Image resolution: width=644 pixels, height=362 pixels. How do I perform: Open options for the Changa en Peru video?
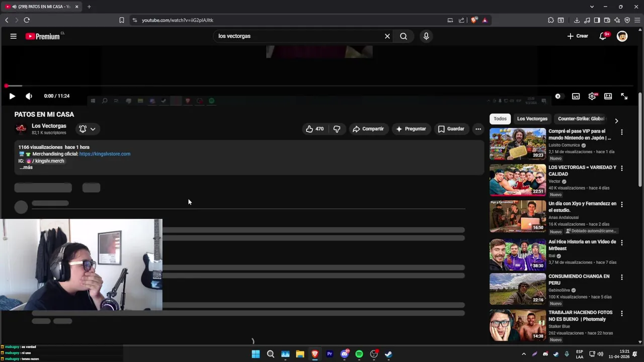coord(622,277)
